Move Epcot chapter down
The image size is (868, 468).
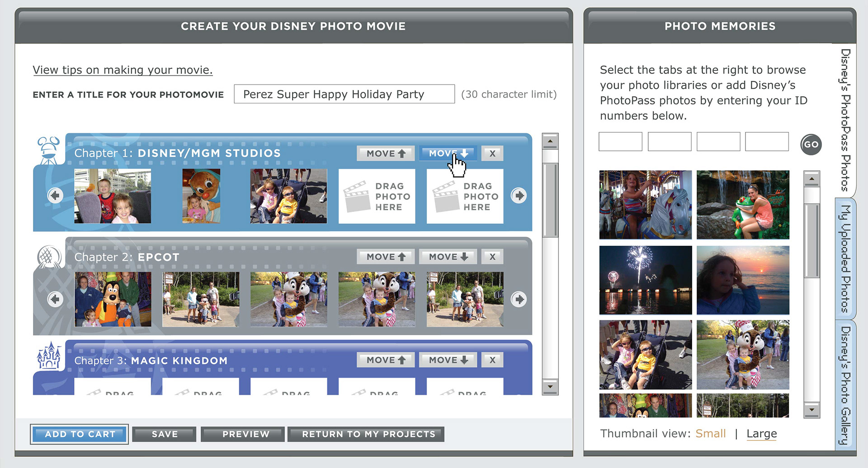tap(448, 257)
